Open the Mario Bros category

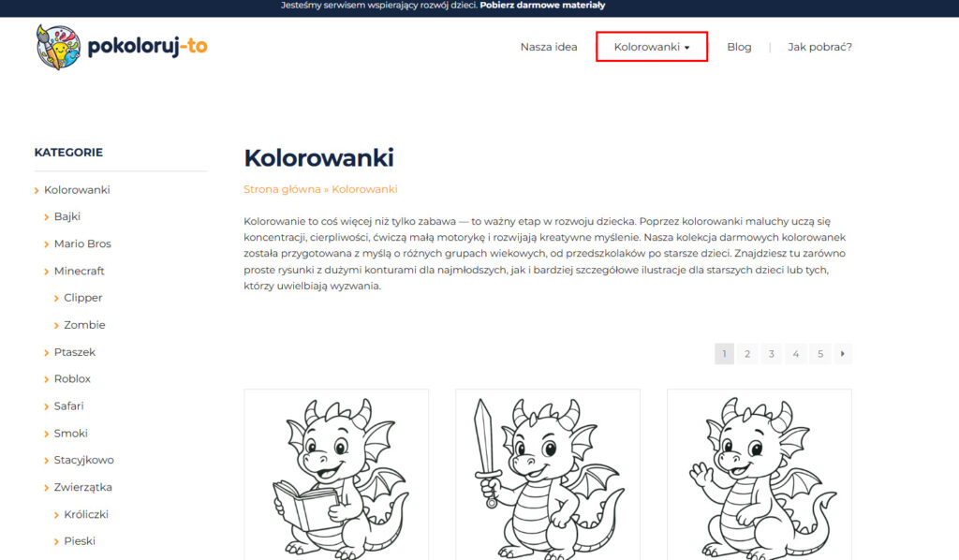[x=82, y=243]
